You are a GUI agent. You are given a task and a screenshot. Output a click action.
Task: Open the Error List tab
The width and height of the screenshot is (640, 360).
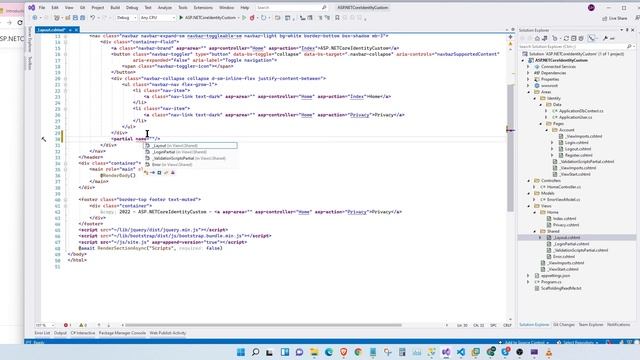[x=42, y=333]
